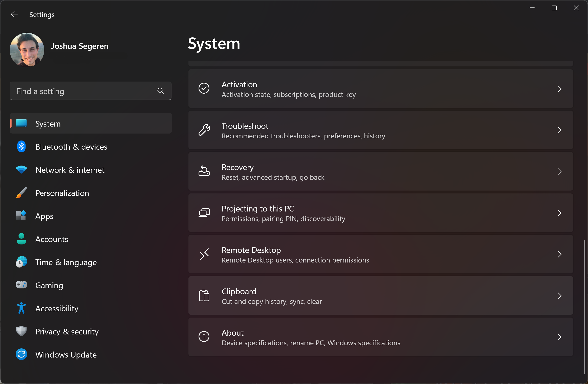This screenshot has height=384, width=588.
Task: Open the Troubleshoot settings
Action: point(381,130)
